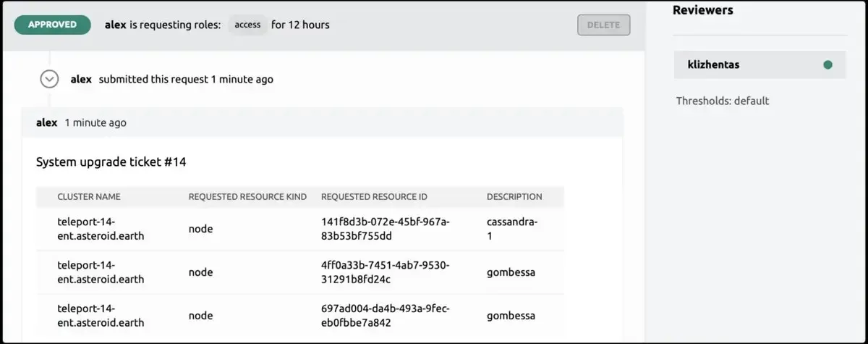Viewport: 868px width, 344px height.
Task: Click the chevron circle icon beside alex
Action: point(49,79)
